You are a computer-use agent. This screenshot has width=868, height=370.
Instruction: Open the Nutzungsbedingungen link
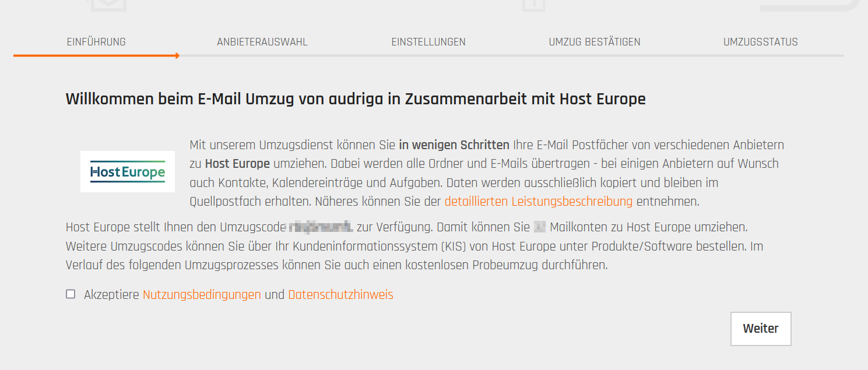[x=202, y=295]
